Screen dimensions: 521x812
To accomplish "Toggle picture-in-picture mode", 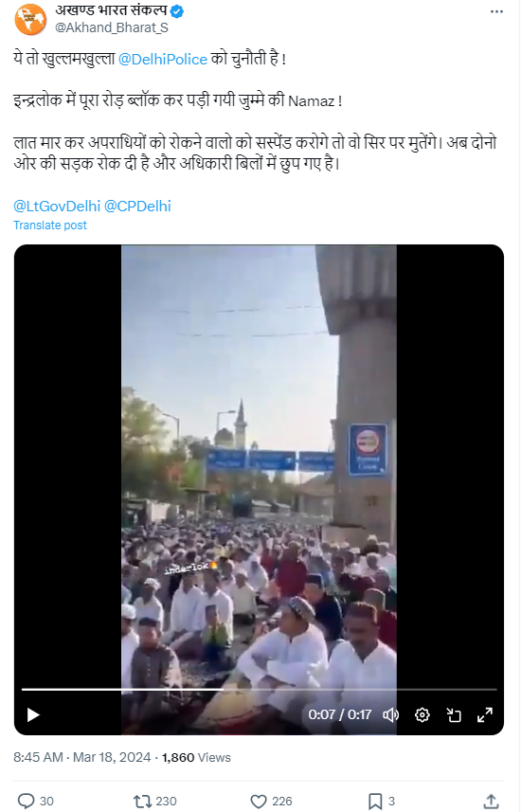I will coord(454,715).
